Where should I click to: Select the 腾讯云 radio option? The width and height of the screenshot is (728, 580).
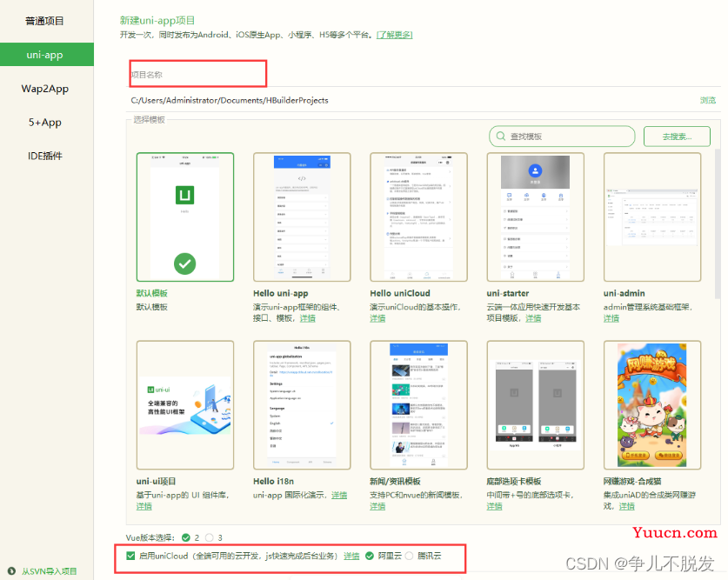[409, 556]
